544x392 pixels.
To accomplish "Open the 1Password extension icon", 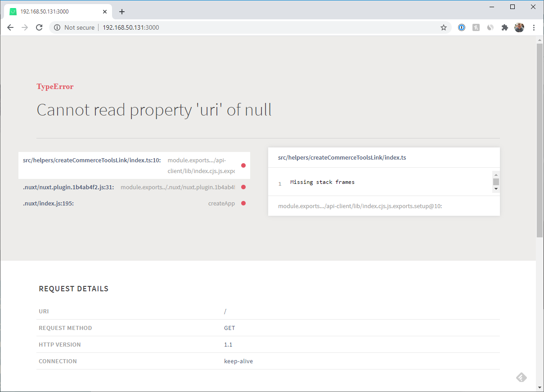I will coord(462,27).
